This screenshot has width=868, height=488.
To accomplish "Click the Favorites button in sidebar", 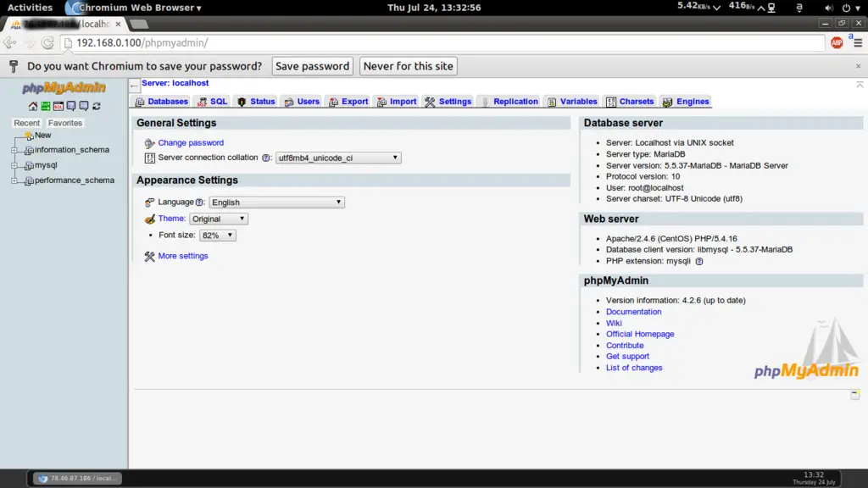I will (64, 124).
